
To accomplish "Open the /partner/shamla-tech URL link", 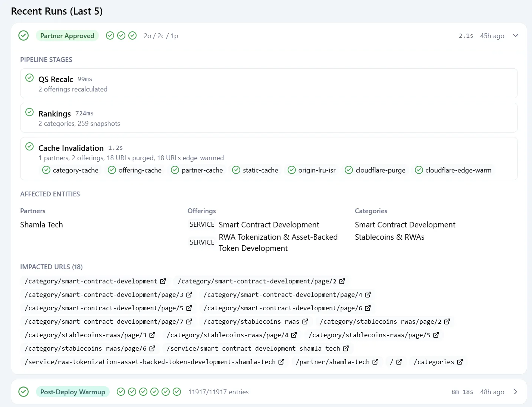I will point(337,362).
